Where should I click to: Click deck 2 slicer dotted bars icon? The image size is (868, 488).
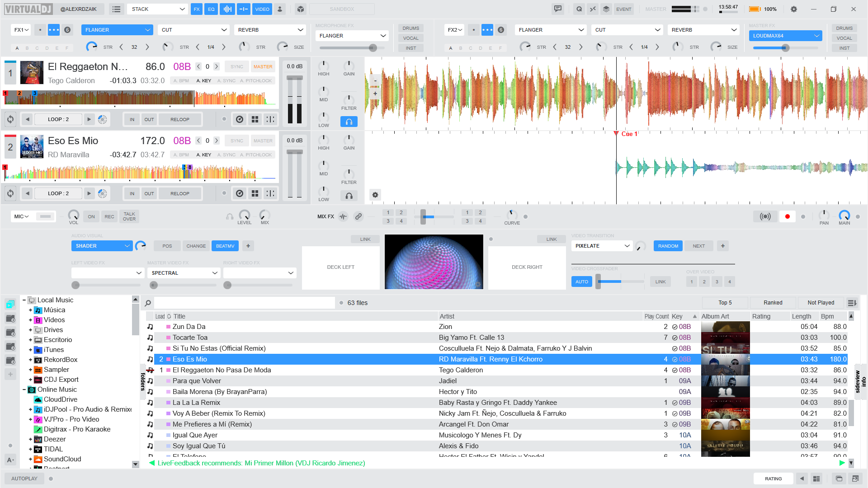[270, 193]
